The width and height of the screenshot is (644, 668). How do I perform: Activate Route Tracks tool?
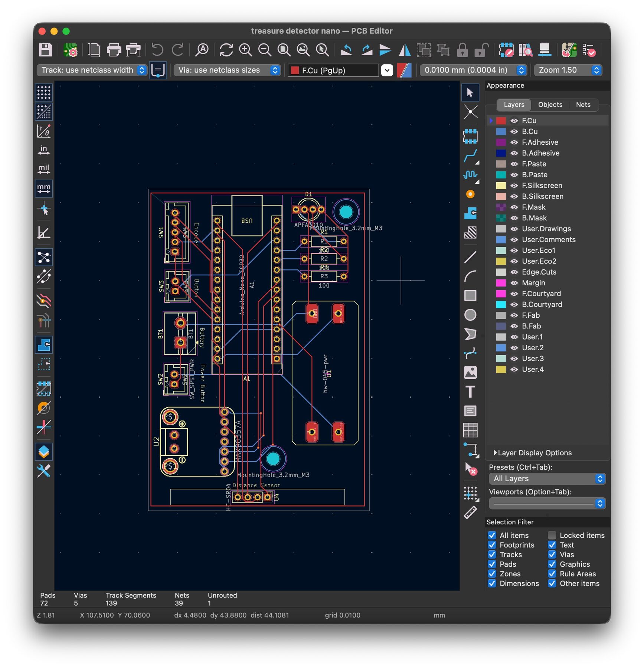click(470, 155)
